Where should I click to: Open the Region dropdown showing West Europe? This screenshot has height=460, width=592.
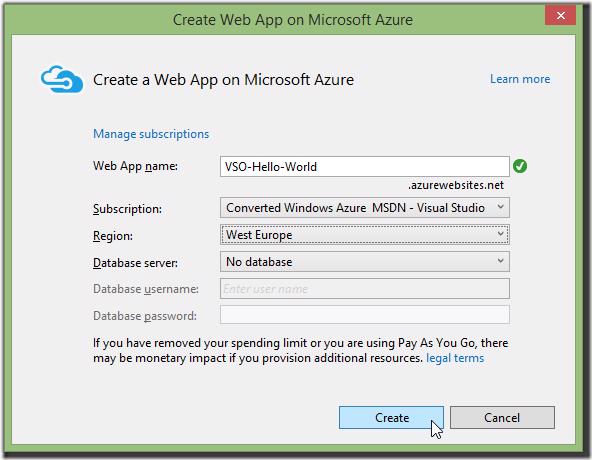(x=365, y=235)
